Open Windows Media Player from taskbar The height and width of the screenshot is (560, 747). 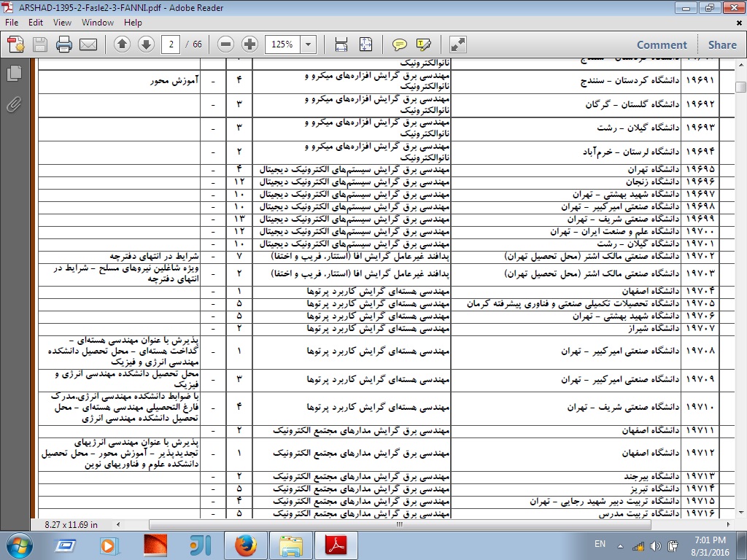tap(109, 545)
